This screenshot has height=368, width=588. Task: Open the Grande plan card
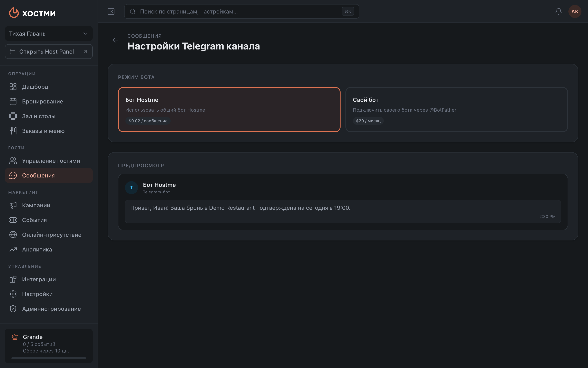(x=49, y=346)
